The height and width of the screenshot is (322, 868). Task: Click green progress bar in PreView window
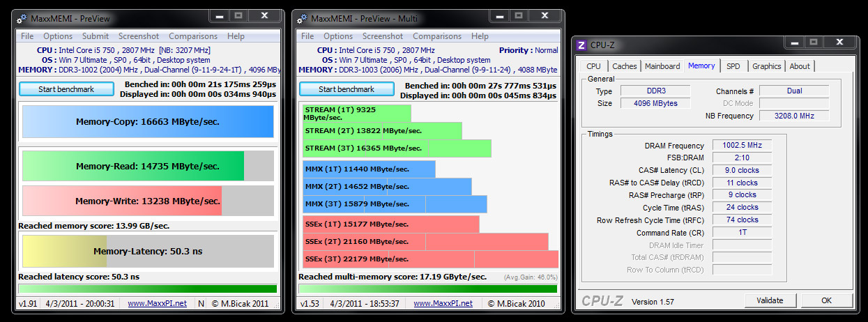pyautogui.click(x=147, y=289)
